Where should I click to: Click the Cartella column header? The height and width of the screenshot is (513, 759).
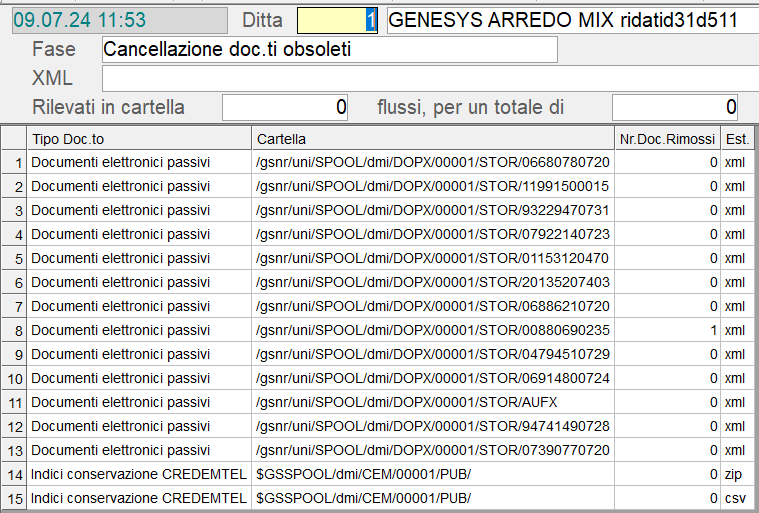pyautogui.click(x=431, y=138)
